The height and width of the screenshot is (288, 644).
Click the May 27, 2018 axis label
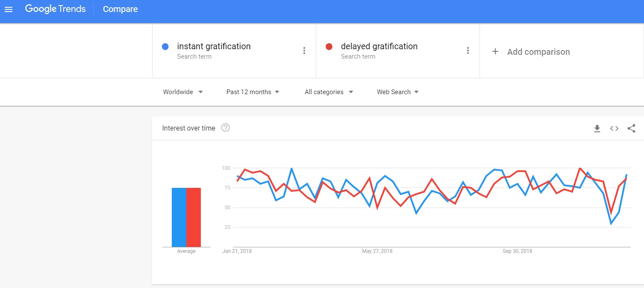pos(377,251)
